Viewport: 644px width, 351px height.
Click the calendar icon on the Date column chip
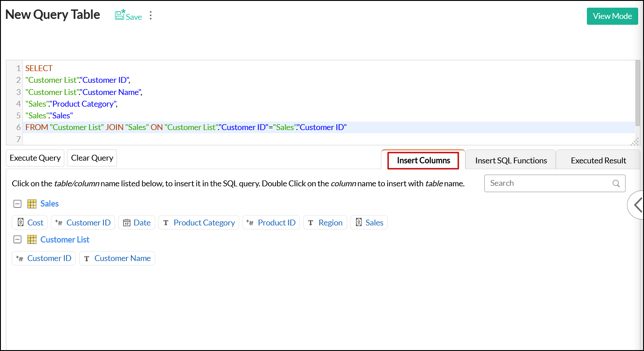[x=127, y=222]
